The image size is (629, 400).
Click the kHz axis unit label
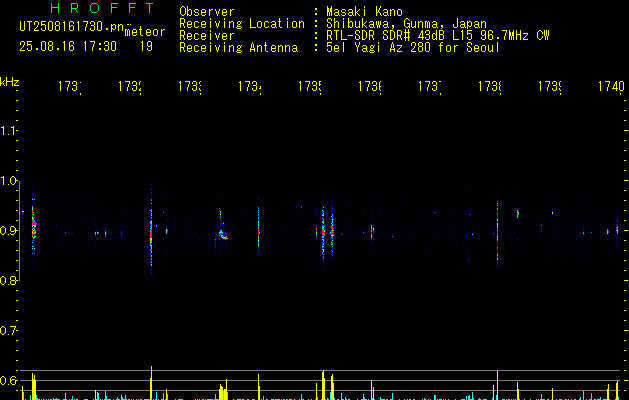9,82
